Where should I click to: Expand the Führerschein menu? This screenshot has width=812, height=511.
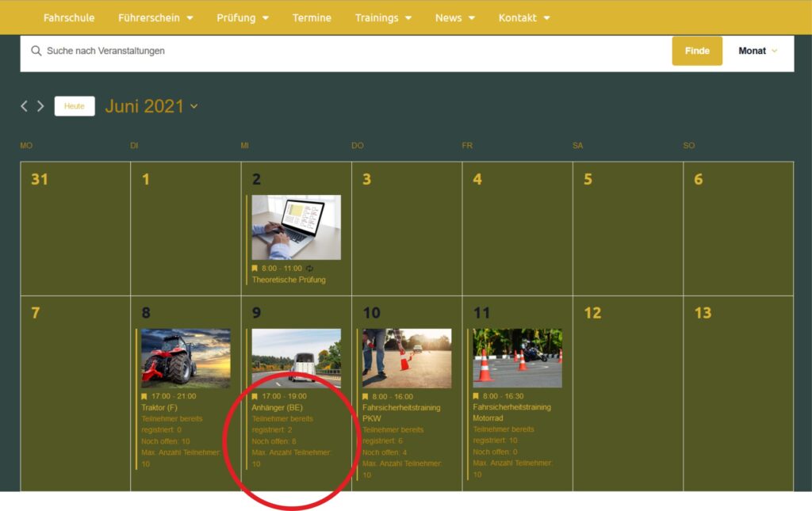[155, 17]
